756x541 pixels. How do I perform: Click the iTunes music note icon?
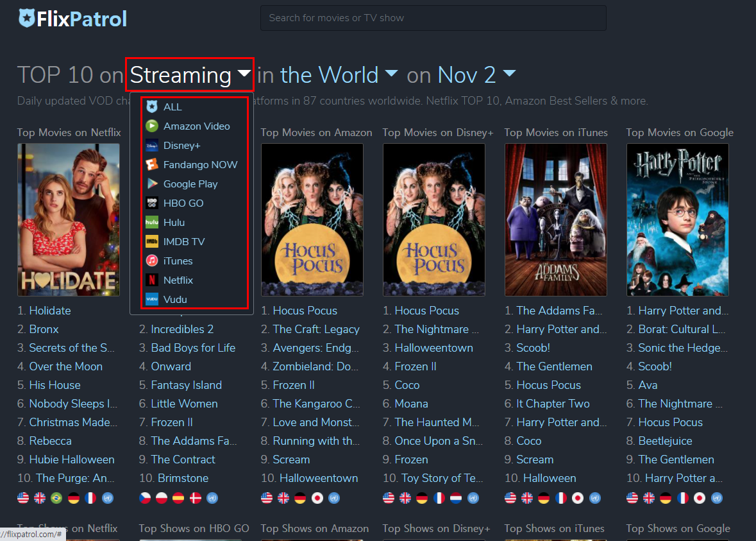click(152, 261)
